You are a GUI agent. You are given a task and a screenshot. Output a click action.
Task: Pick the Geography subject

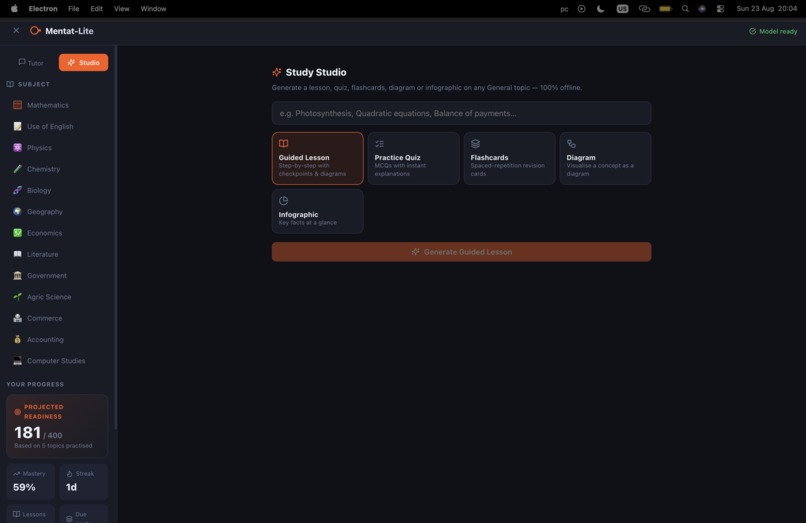57,212
